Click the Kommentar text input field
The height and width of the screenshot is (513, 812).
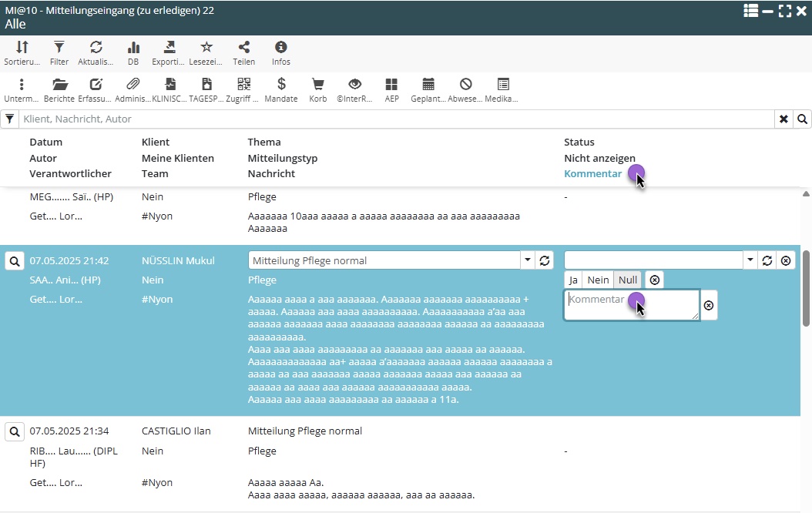pyautogui.click(x=630, y=305)
